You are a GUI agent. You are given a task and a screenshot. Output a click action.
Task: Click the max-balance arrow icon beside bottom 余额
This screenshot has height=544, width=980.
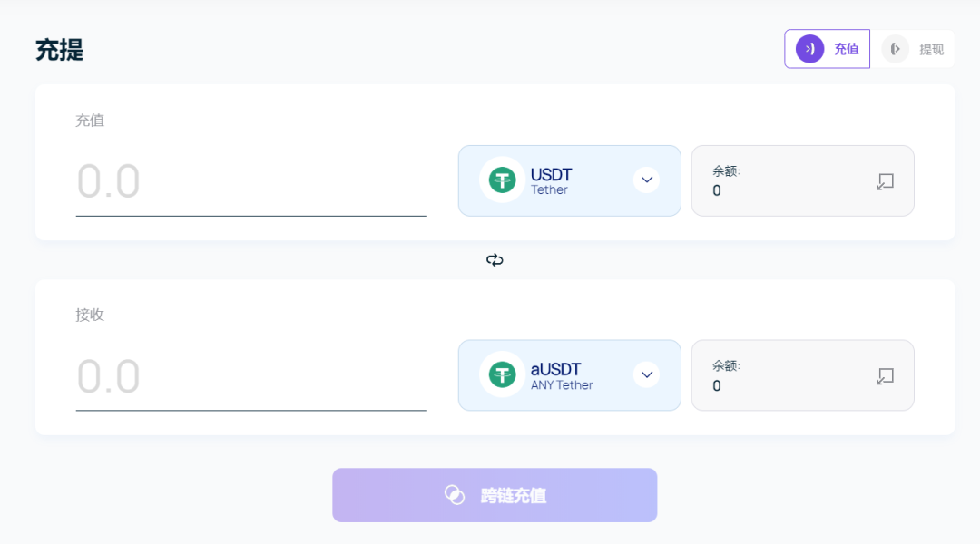(885, 375)
